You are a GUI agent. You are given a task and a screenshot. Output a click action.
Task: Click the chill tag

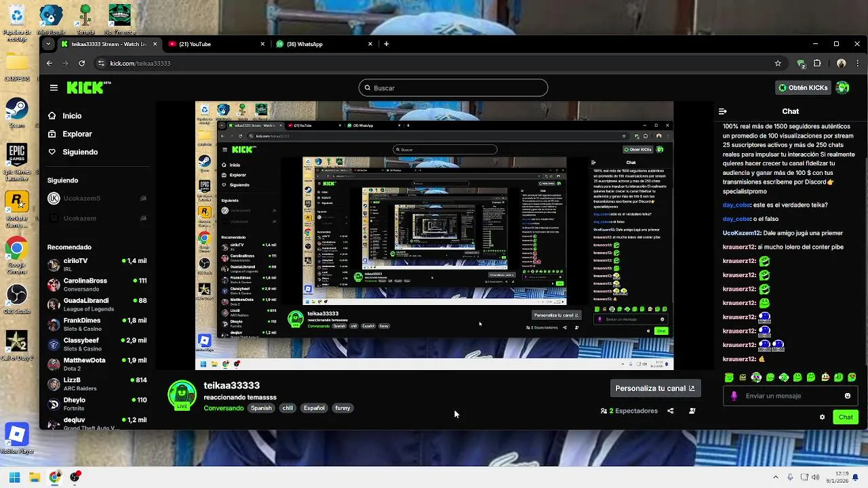click(288, 408)
